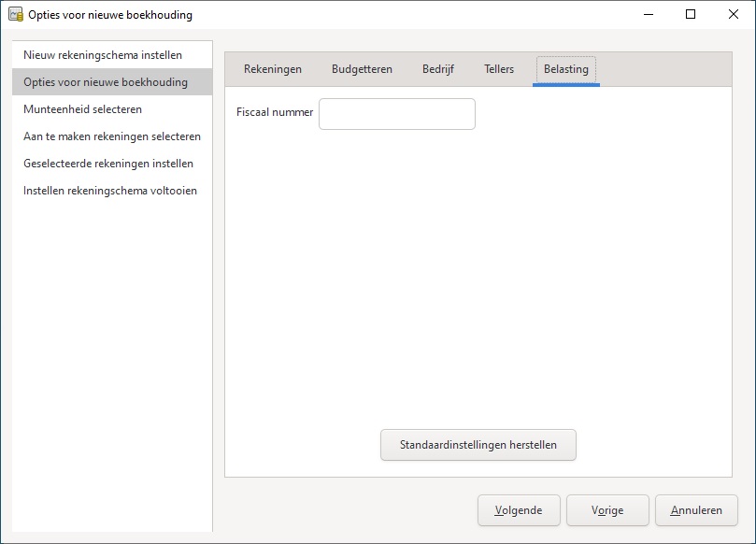Go back with the Vorige button
The image size is (756, 544).
point(607,510)
